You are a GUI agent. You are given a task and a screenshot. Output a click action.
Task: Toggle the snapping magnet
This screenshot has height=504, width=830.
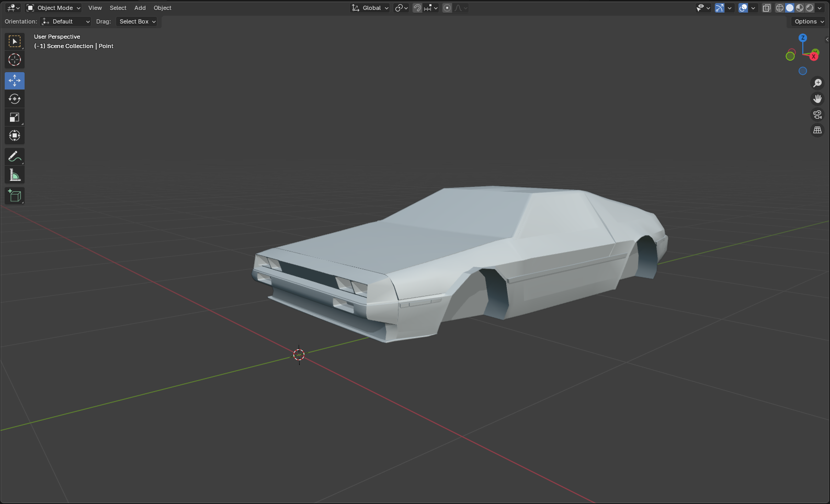pyautogui.click(x=417, y=8)
